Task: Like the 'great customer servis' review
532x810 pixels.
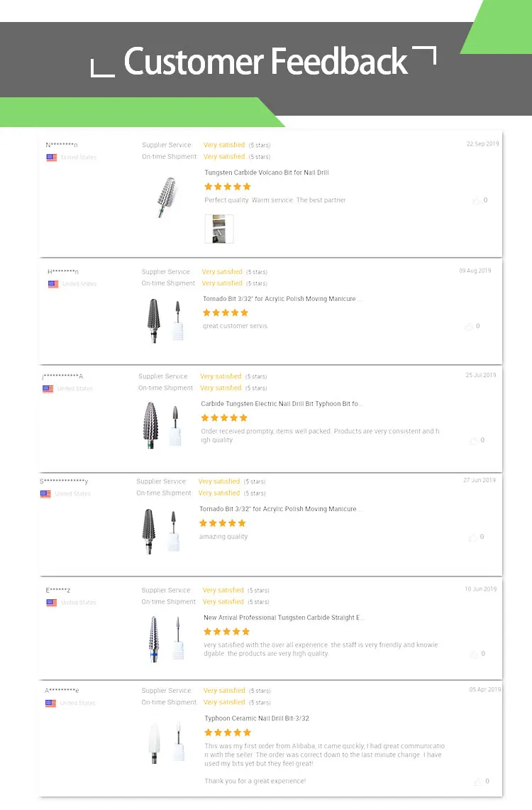Action: point(469,327)
